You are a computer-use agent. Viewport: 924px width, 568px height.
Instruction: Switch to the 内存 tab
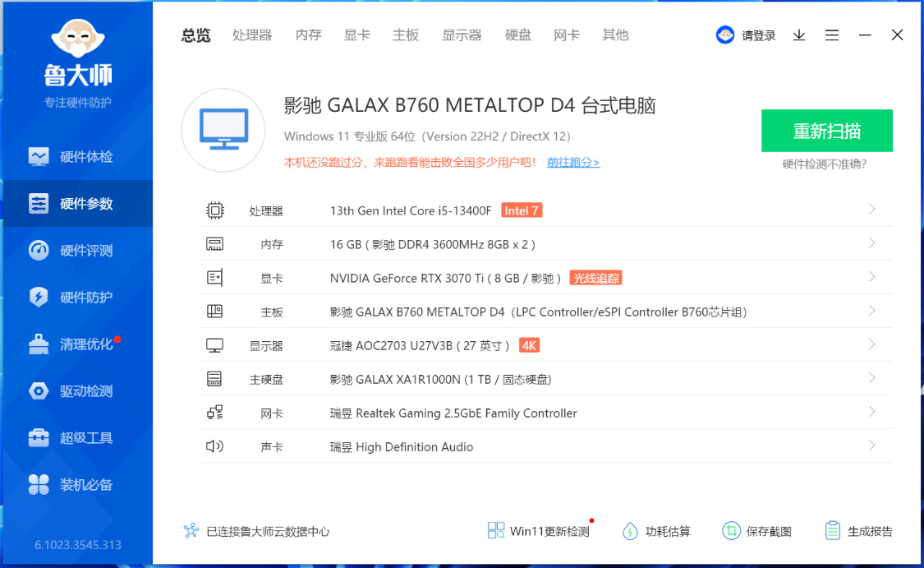pos(309,35)
